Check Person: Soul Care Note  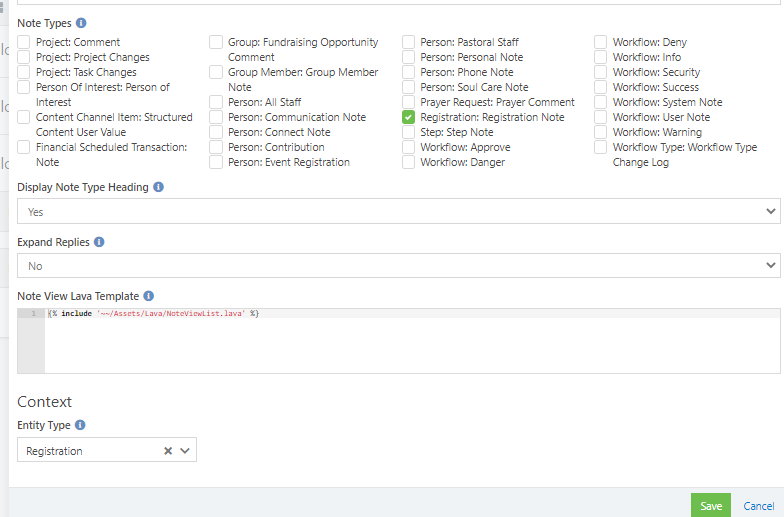(408, 87)
